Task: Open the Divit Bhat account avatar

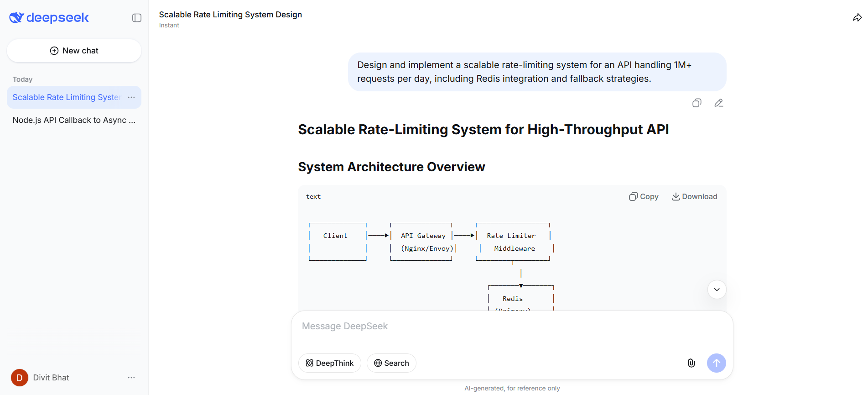Action: [20, 378]
